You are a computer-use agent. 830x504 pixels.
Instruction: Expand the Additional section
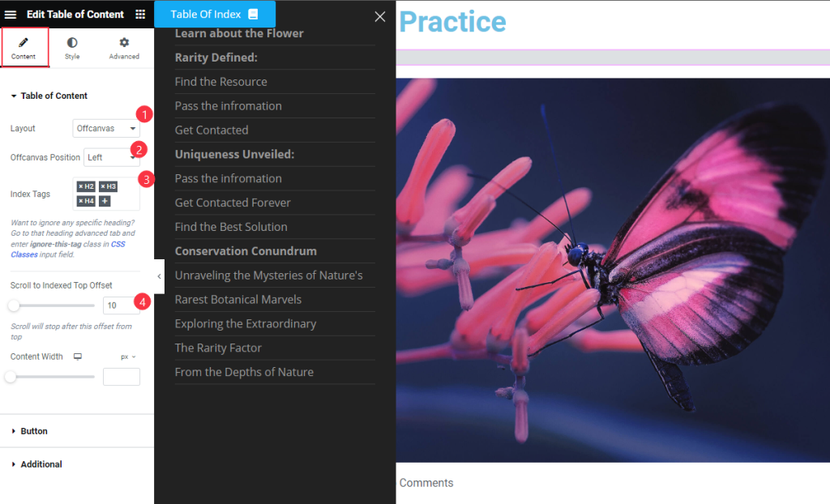point(41,464)
